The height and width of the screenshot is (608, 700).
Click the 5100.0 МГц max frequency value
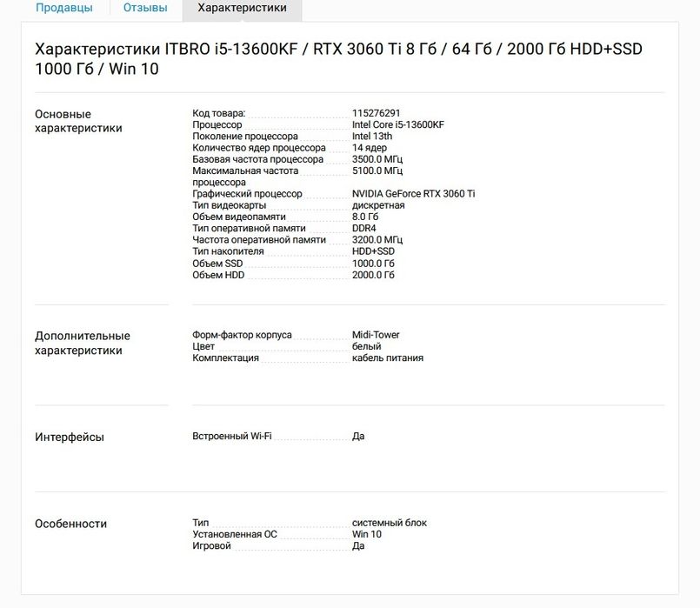[x=377, y=170]
